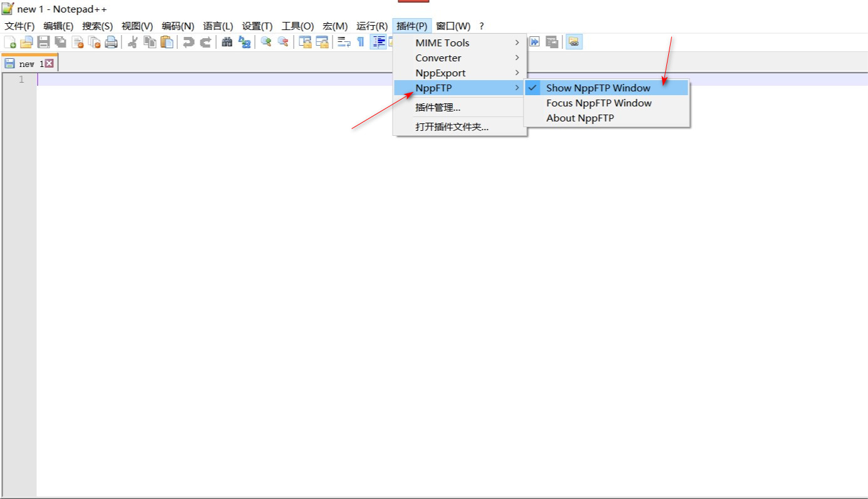Screen dimensions: 868x499
Task: Open the 编辑(E) menu
Action: point(58,26)
